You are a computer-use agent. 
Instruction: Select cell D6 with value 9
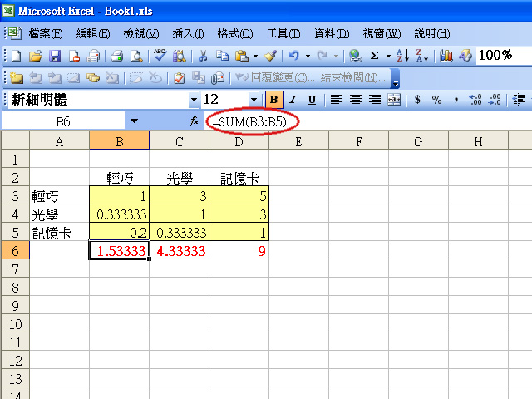(x=239, y=250)
